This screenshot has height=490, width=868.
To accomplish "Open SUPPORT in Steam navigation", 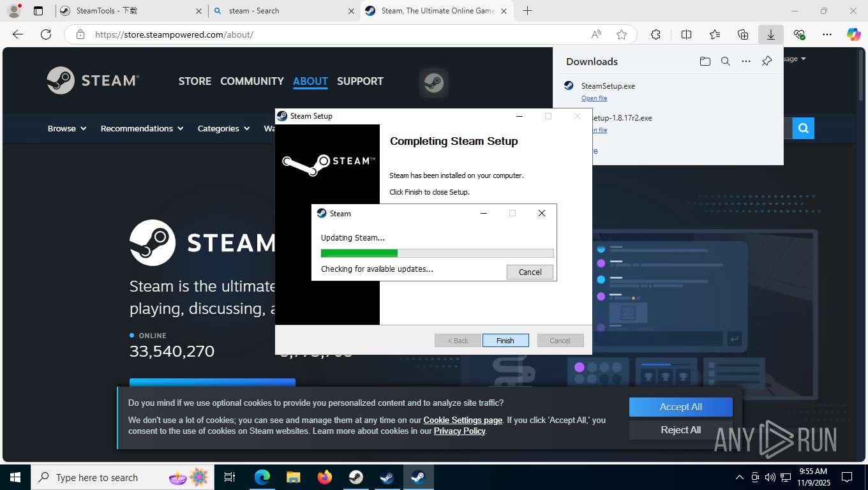I will point(360,81).
